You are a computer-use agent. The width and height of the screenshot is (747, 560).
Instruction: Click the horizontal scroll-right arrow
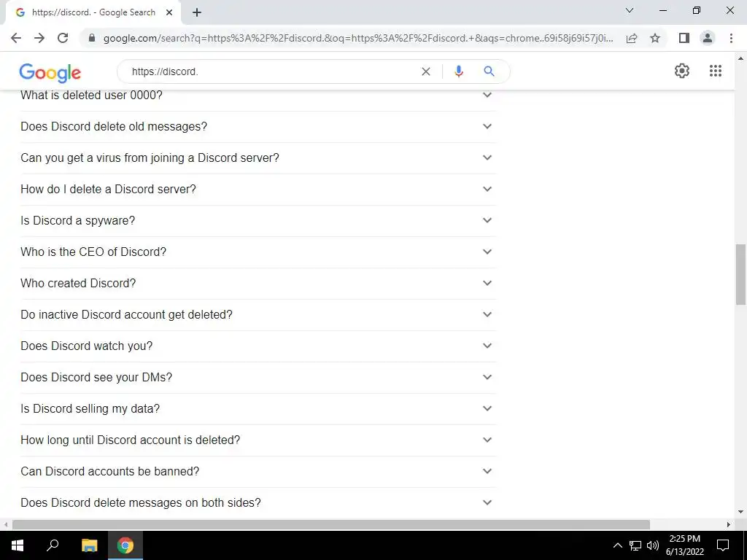click(729, 525)
